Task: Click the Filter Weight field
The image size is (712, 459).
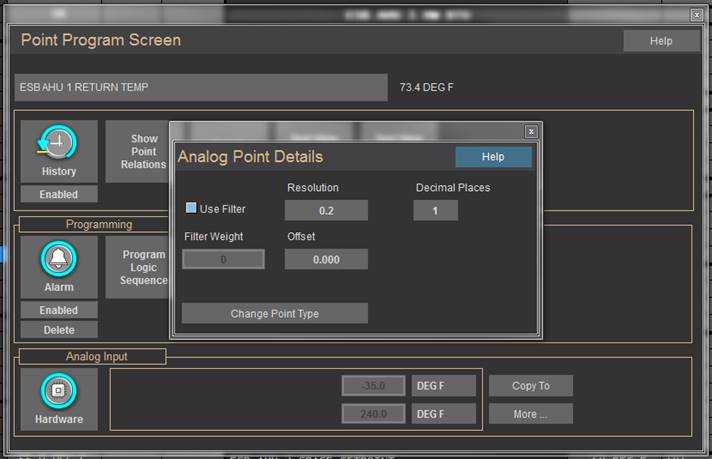Action: pos(223,259)
